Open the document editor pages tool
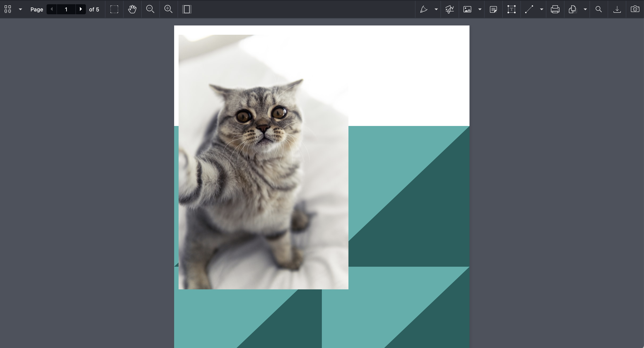Viewport: 644px width, 348px height. (573, 9)
